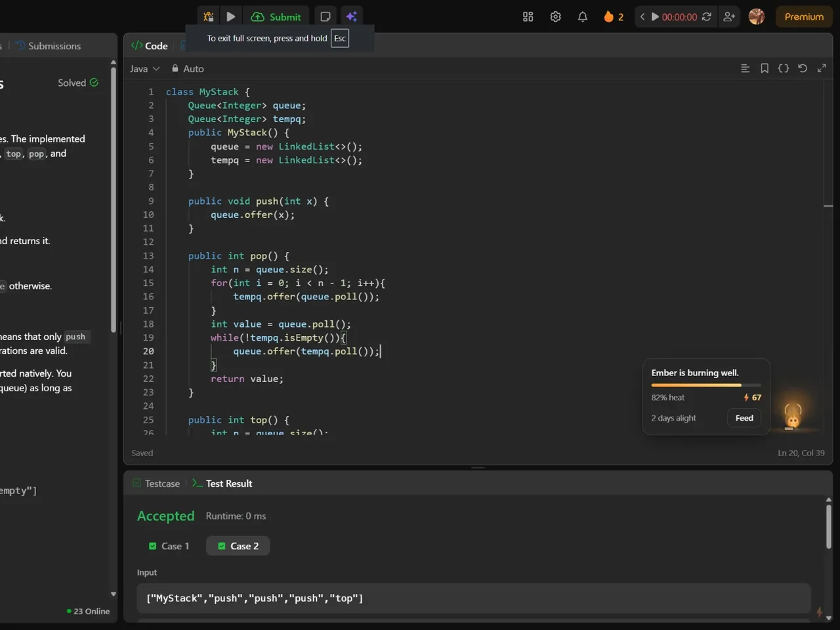Select the Test Result tab

pos(222,484)
